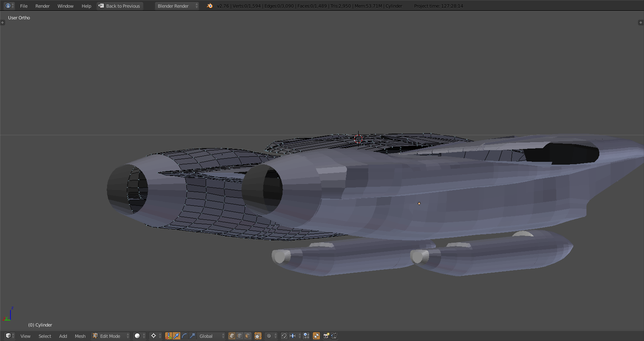Open pivot point selector
Image resolution: width=644 pixels, height=341 pixels.
[155, 336]
